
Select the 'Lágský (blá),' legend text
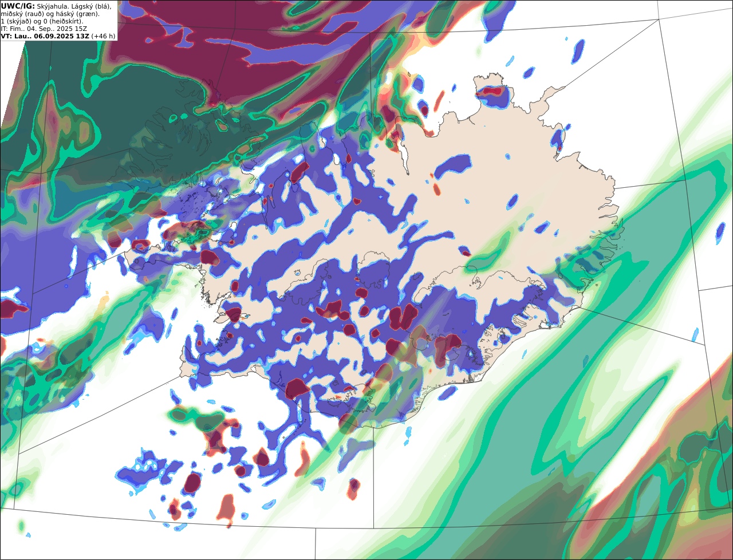[x=91, y=6]
